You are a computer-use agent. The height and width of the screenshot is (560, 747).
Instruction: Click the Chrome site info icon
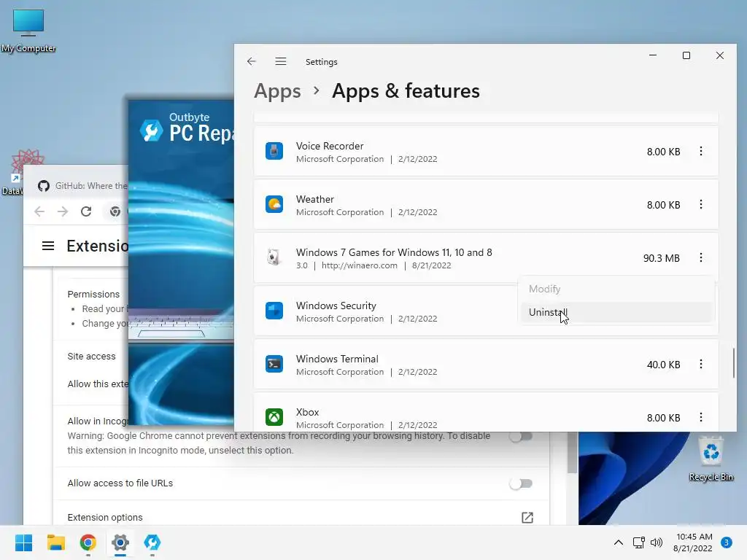pos(115,211)
